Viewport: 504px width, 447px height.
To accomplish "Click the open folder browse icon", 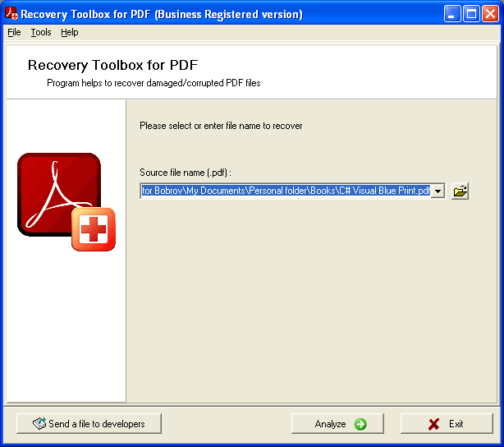I will click(x=460, y=191).
